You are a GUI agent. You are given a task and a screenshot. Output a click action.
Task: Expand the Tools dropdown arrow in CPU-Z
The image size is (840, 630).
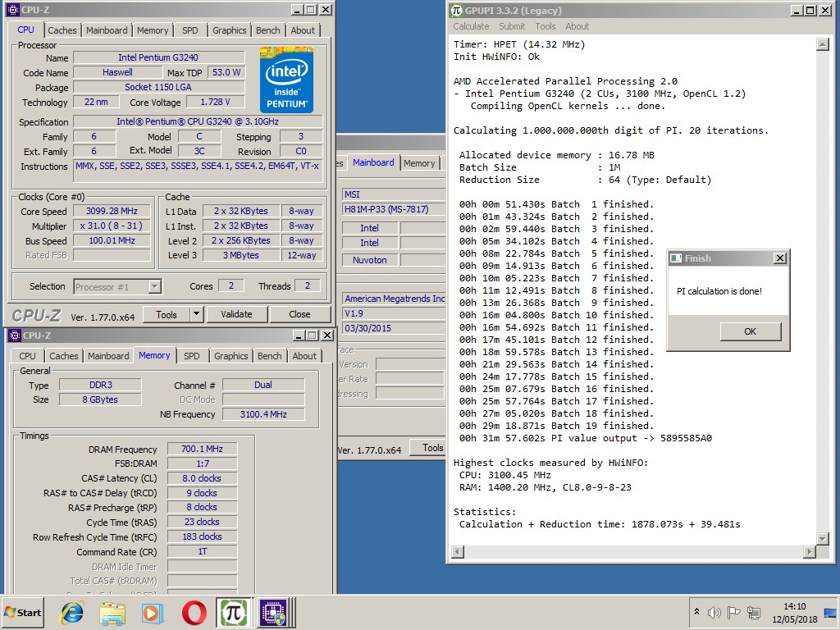pyautogui.click(x=197, y=314)
